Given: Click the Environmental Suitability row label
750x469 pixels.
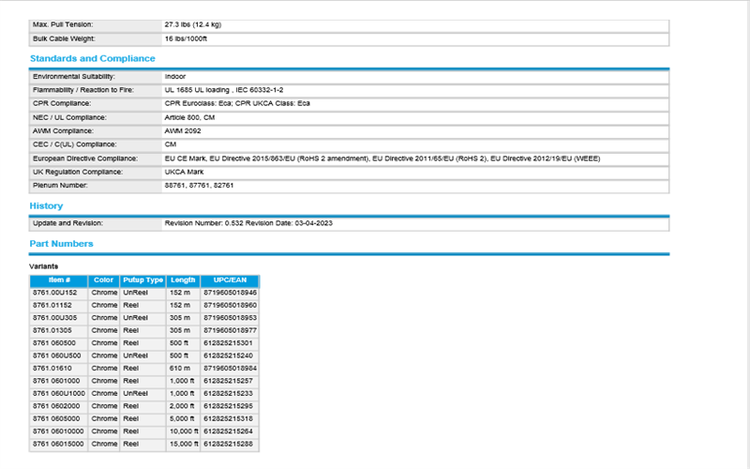Looking at the screenshot, I should [74, 76].
